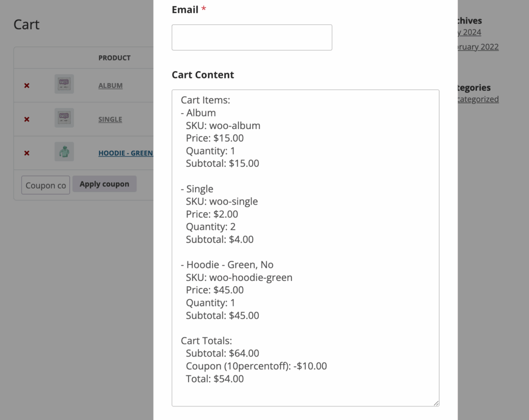529x420 pixels.
Task: Open the February 2022 archive link
Action: 478,47
